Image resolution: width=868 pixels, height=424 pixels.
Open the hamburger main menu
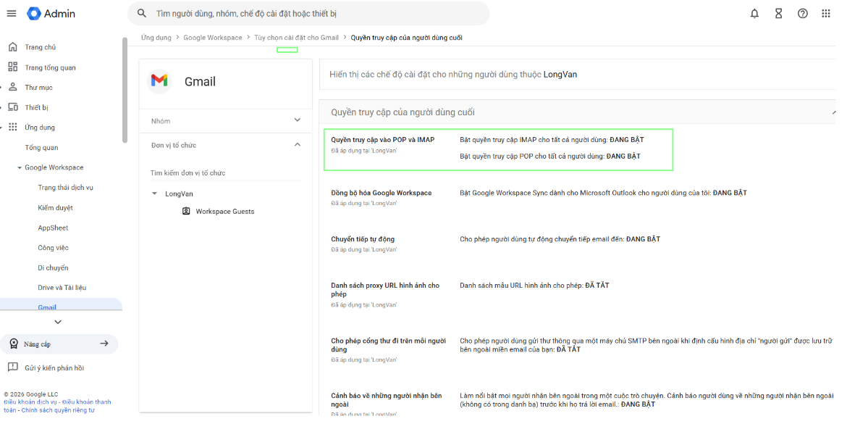(x=11, y=13)
